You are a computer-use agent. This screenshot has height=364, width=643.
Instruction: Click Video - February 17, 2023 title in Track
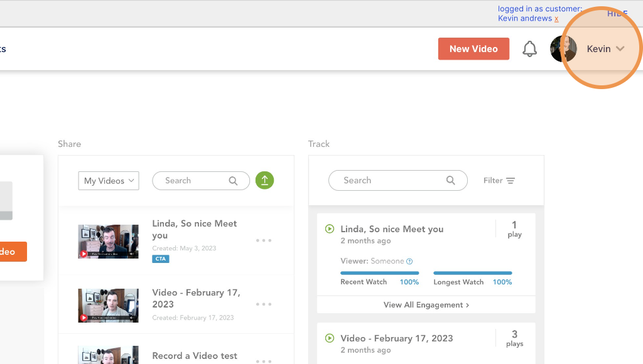click(397, 338)
